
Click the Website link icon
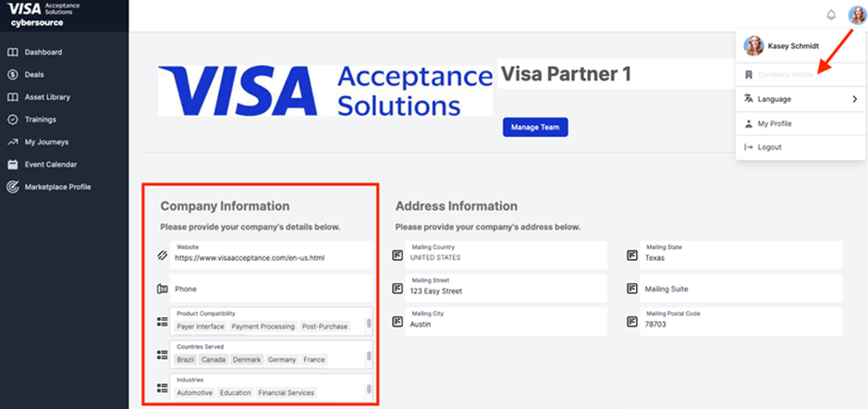pos(162,254)
